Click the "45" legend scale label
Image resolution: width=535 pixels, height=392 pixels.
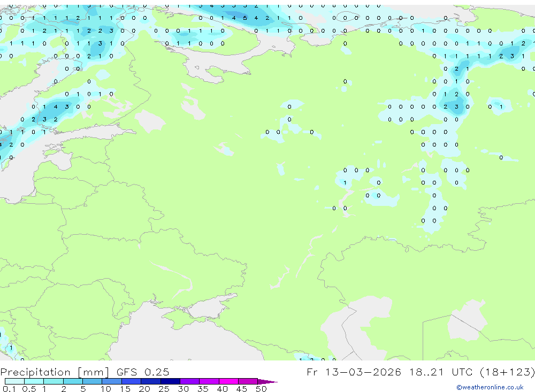(x=242, y=389)
